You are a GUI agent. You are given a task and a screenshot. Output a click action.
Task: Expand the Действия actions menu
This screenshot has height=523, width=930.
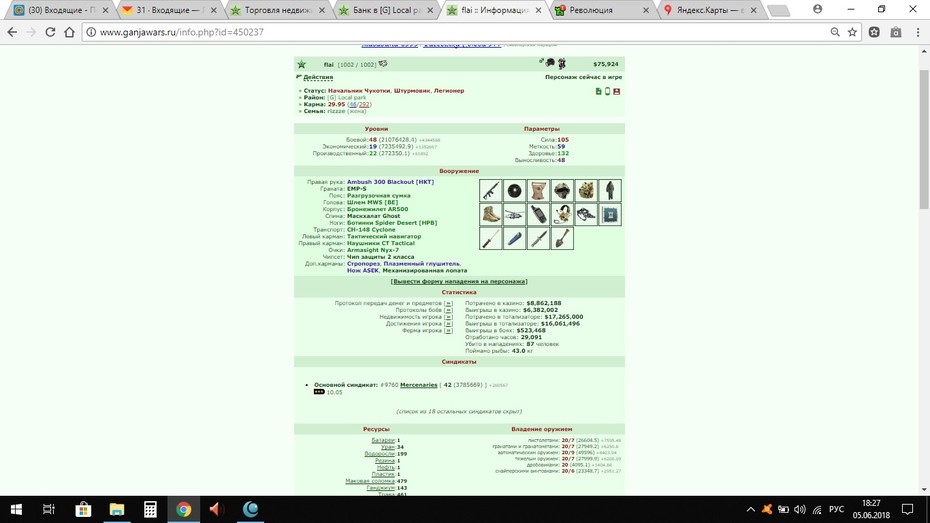(x=317, y=77)
